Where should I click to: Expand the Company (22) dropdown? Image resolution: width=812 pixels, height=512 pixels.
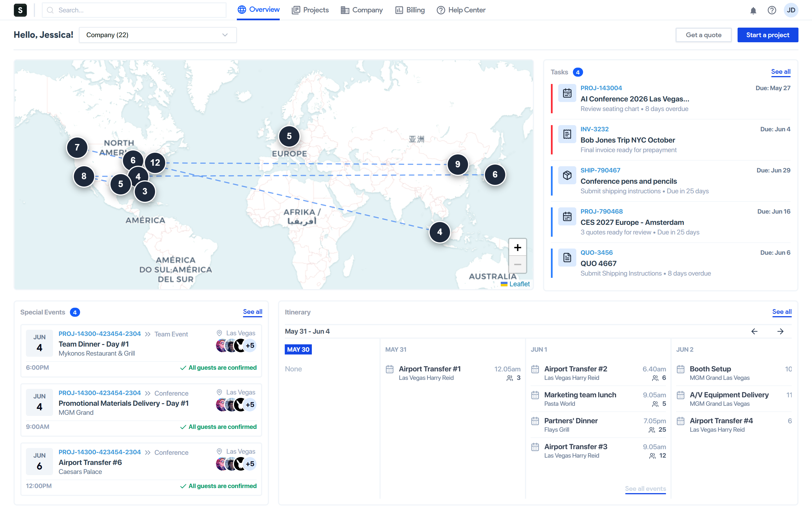(158, 35)
